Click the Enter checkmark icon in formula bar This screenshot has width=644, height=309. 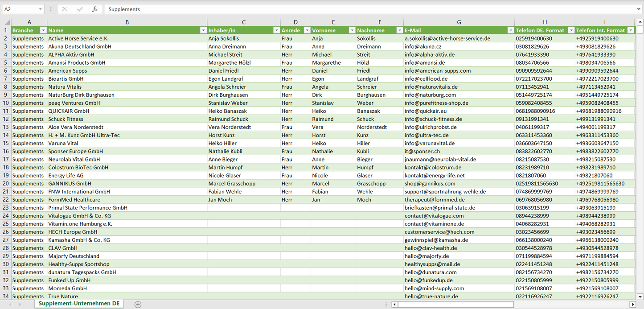80,9
